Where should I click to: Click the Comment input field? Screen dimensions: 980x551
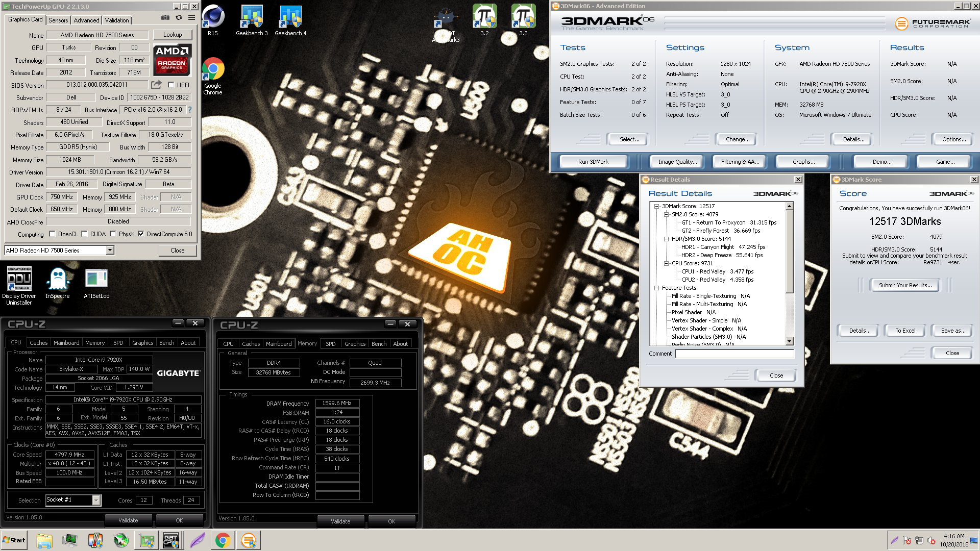[x=734, y=354]
